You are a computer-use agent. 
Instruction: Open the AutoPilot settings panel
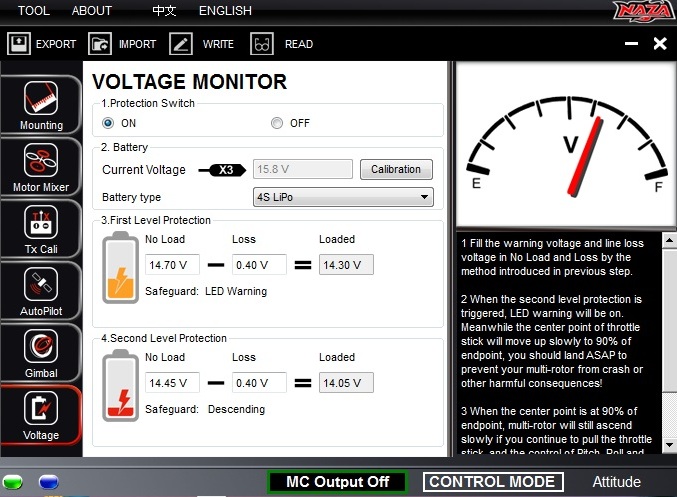point(40,290)
